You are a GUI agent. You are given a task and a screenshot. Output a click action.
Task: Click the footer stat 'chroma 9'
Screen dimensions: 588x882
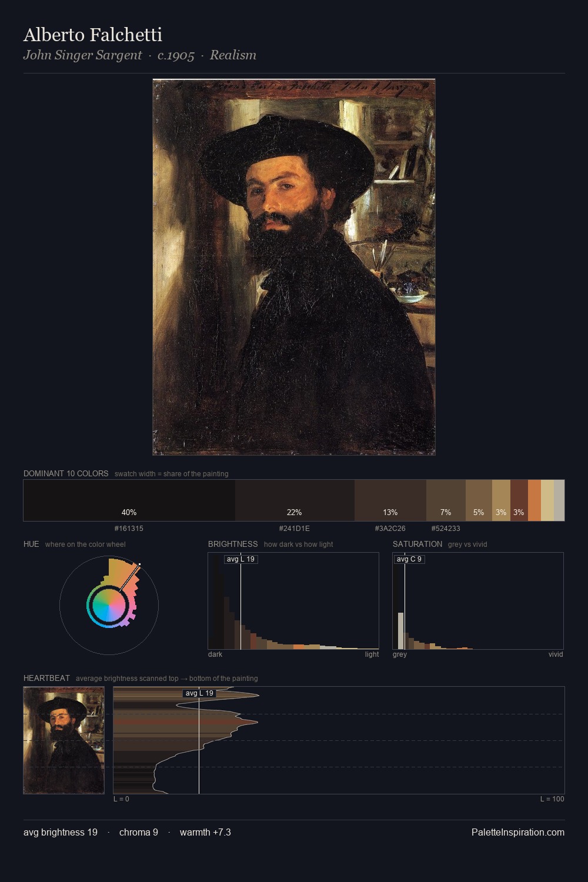click(139, 833)
